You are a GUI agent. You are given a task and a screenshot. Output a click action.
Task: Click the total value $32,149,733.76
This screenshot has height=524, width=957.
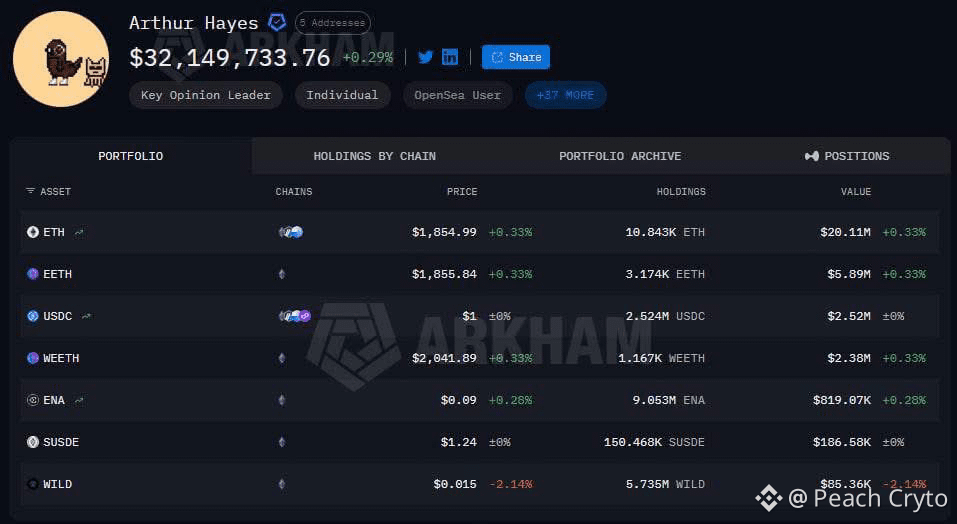tap(230, 57)
